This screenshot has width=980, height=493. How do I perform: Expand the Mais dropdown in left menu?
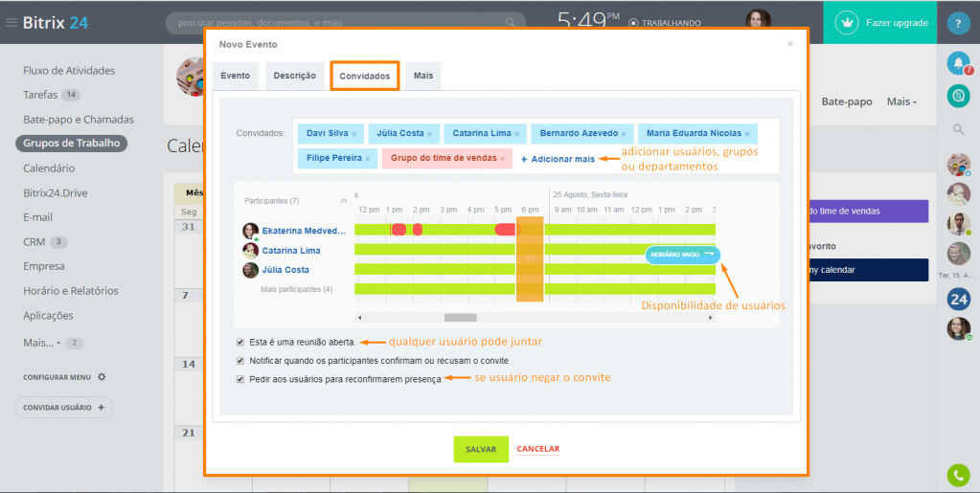coord(42,343)
